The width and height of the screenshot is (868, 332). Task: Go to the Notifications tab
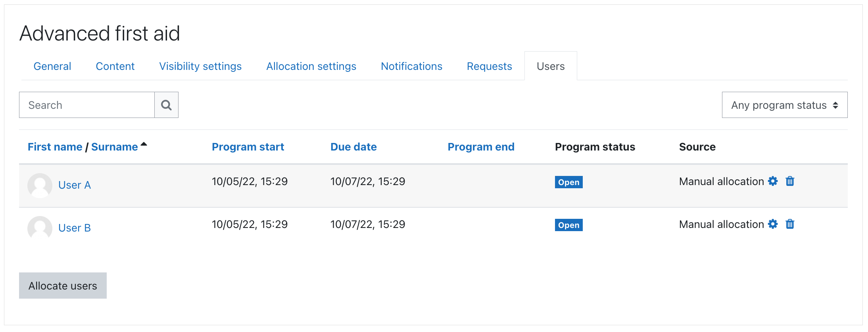click(x=411, y=66)
